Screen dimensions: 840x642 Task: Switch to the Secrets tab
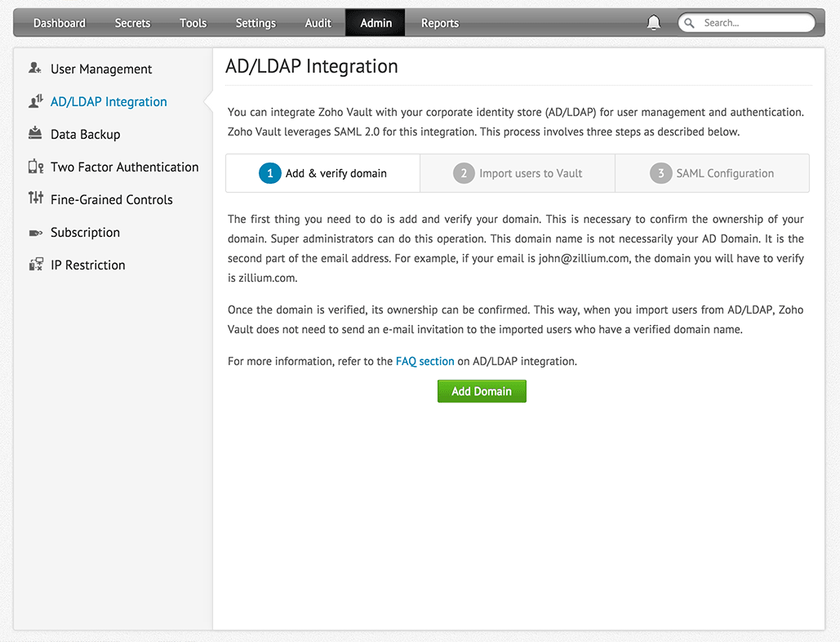click(132, 23)
